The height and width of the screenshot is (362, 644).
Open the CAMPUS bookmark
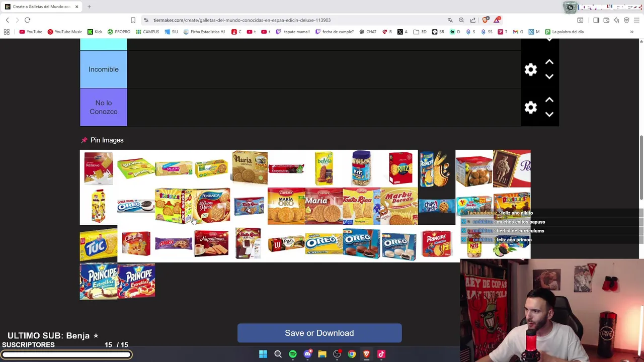point(147,32)
